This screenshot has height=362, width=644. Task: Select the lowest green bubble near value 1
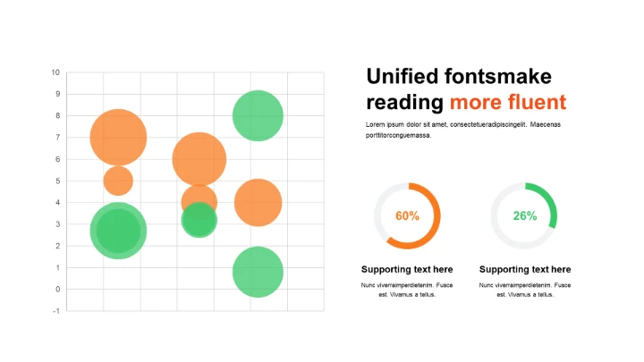pyautogui.click(x=258, y=272)
